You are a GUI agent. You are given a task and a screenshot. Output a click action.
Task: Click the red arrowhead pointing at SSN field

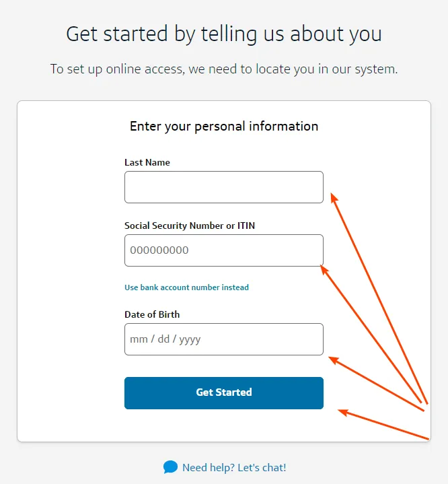(325, 269)
